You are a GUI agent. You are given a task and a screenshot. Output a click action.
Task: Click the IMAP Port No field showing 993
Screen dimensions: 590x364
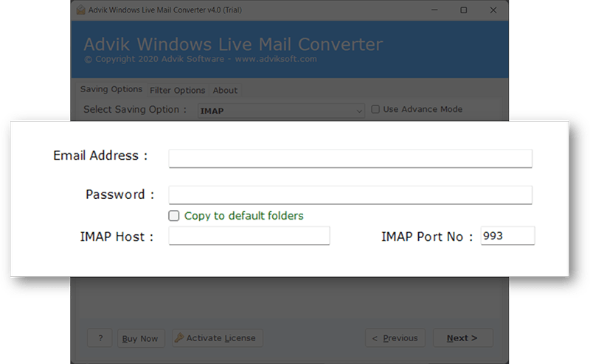pos(507,236)
